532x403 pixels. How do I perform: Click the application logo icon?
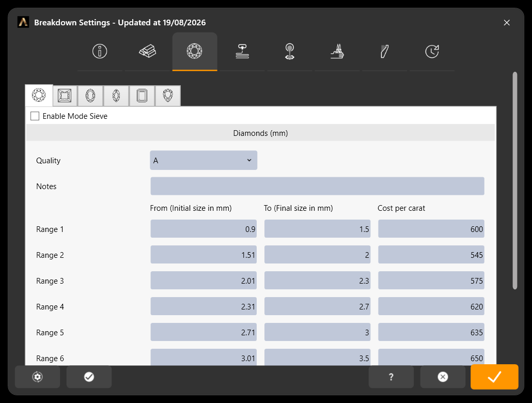click(23, 22)
